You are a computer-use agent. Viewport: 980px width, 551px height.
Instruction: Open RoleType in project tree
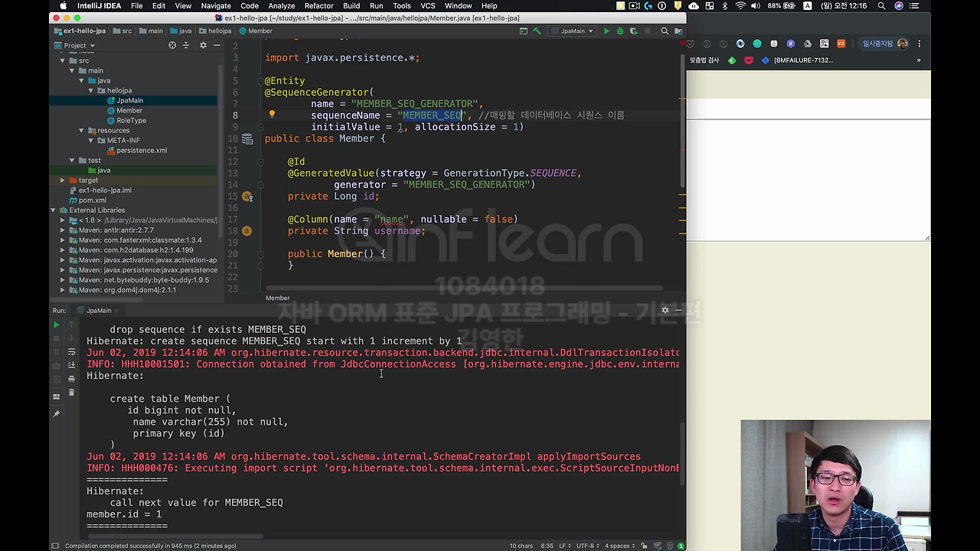coord(131,120)
